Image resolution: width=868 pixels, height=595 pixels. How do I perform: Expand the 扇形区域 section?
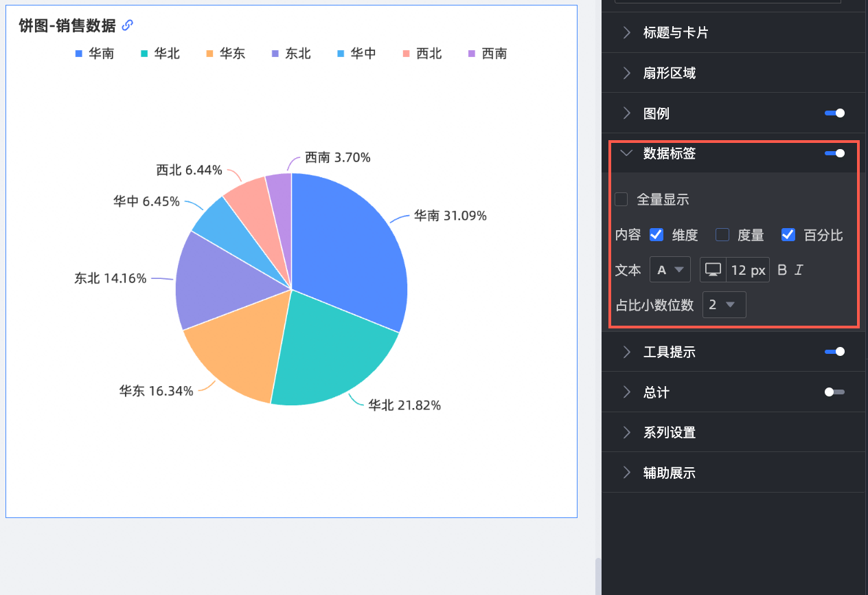coord(670,73)
